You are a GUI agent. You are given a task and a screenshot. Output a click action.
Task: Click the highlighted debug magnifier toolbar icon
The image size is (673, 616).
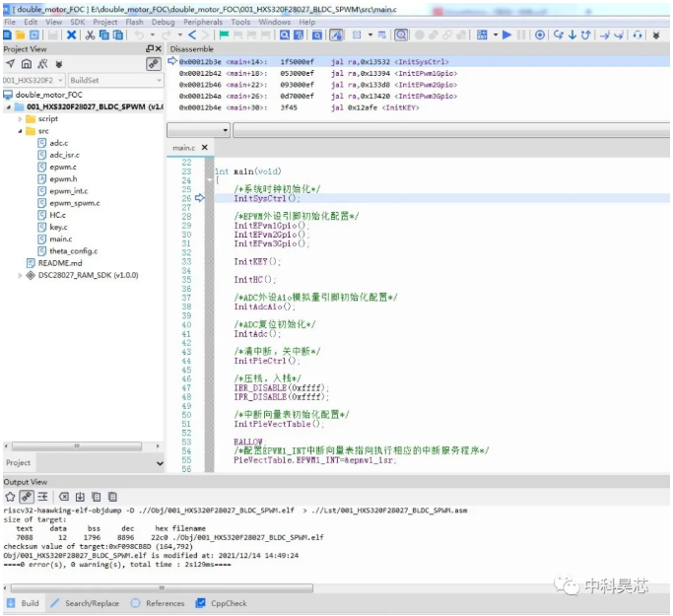(401, 35)
